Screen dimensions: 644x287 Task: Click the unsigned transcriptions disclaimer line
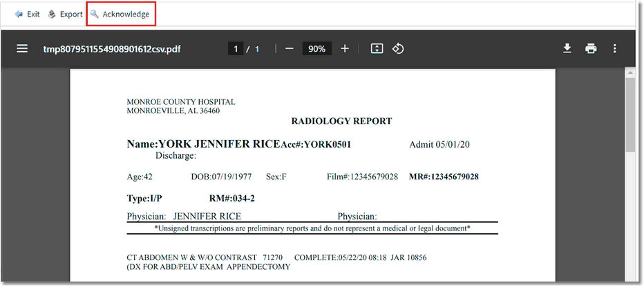pyautogui.click(x=312, y=228)
